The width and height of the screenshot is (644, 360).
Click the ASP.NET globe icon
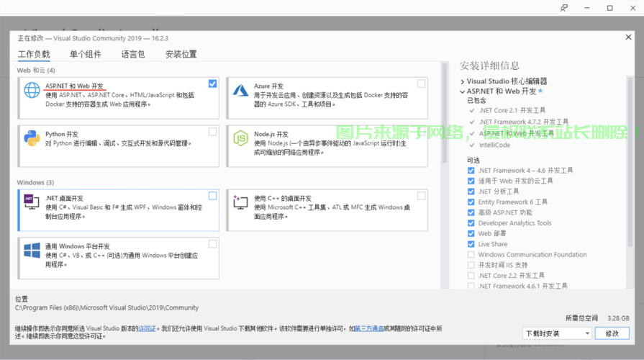pyautogui.click(x=32, y=90)
